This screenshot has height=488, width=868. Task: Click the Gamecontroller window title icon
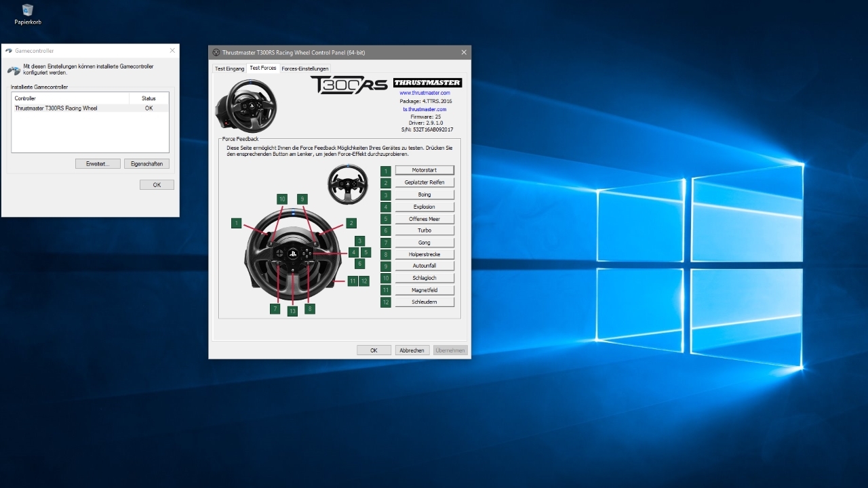pos(9,51)
